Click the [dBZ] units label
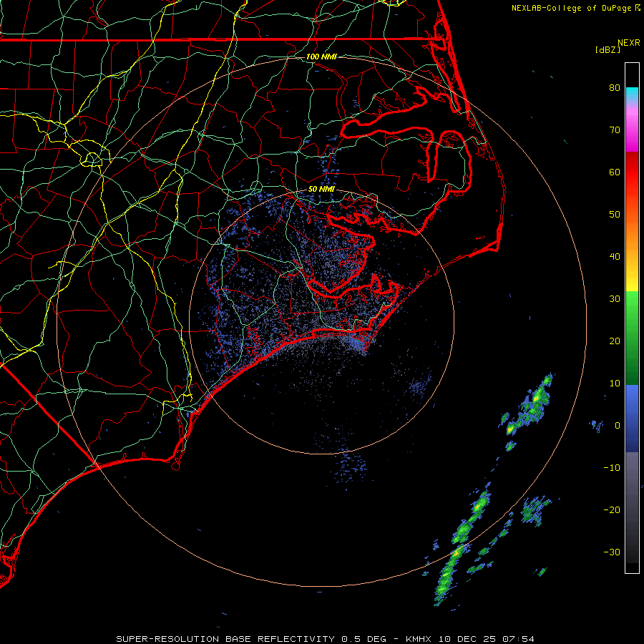Screen dimensions: 644x644 pyautogui.click(x=608, y=50)
